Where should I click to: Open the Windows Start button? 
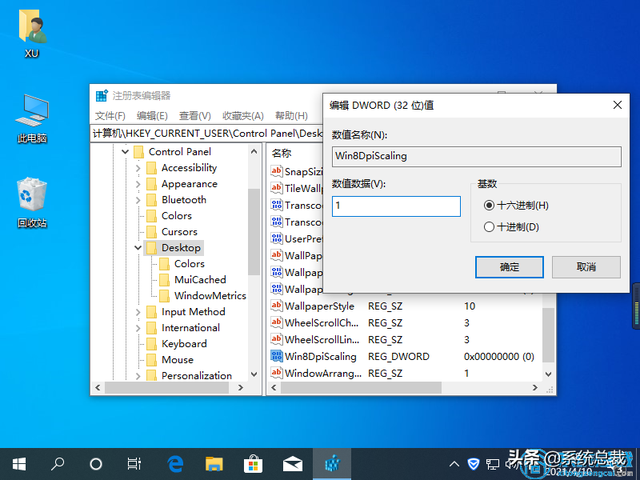[19, 464]
